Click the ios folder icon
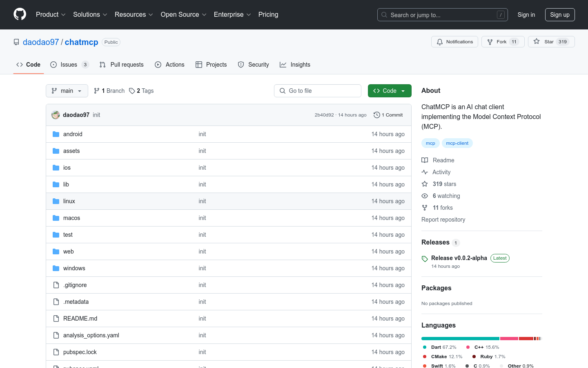 [56, 168]
